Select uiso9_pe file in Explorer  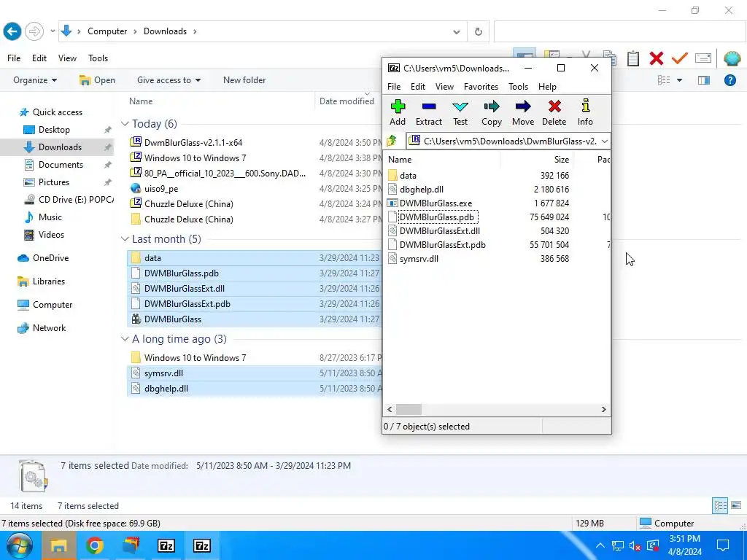tap(161, 189)
